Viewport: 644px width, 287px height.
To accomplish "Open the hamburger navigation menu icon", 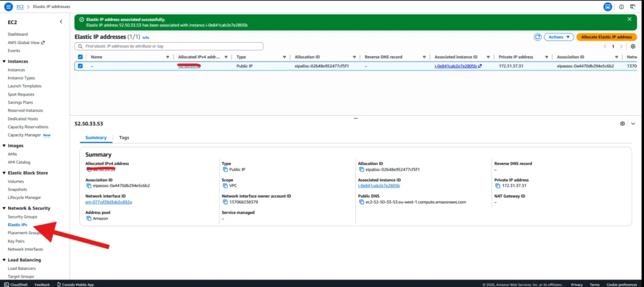I will 8,6.
